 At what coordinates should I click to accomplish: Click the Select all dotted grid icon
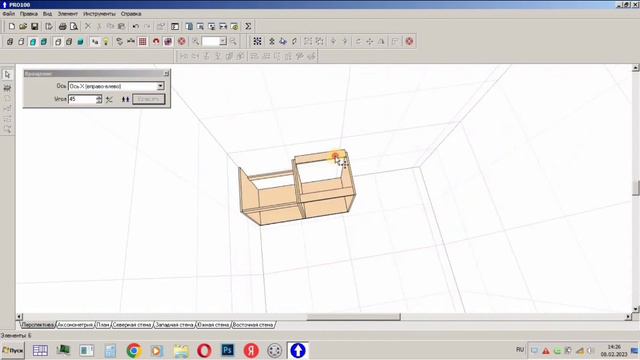tap(257, 42)
